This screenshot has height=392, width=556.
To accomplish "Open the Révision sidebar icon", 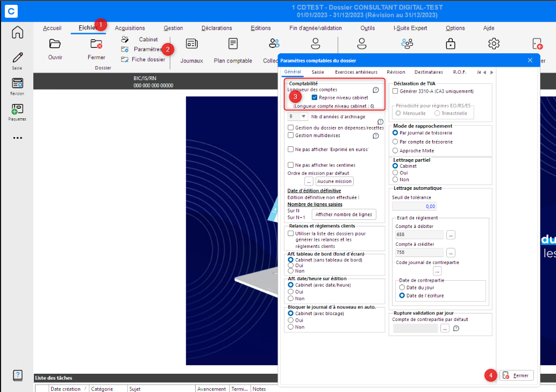I will pos(17,84).
